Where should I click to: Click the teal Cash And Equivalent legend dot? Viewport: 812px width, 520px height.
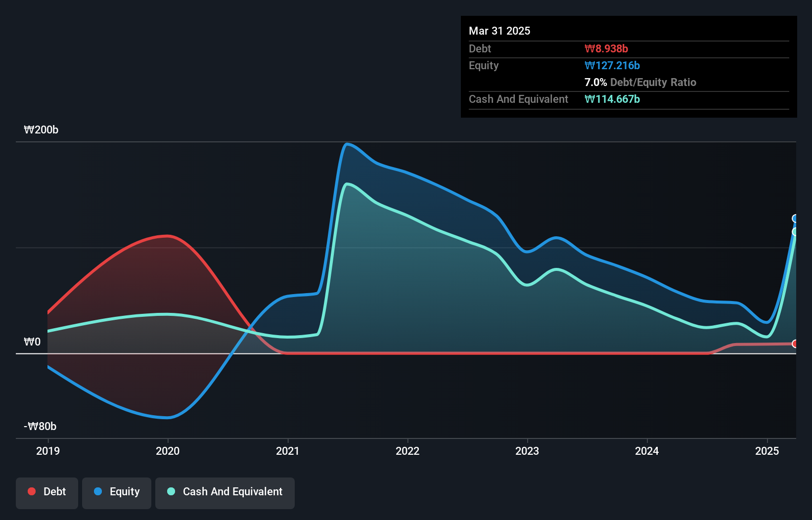pos(171,491)
